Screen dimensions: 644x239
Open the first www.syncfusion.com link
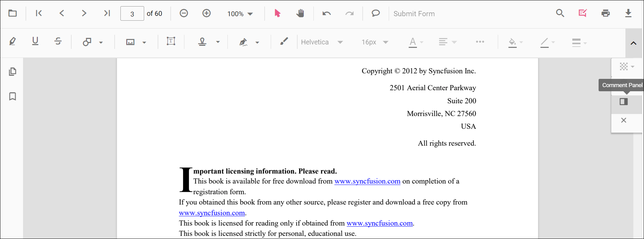pyautogui.click(x=367, y=181)
